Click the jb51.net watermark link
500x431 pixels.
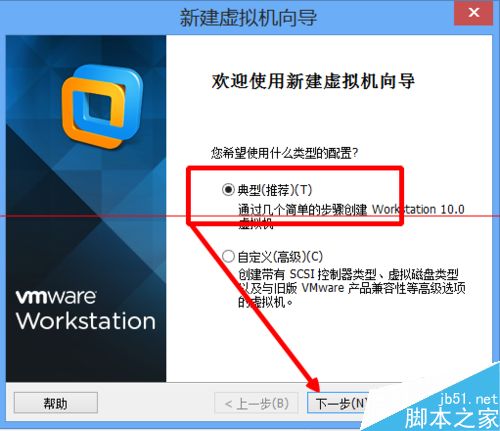coord(468,399)
